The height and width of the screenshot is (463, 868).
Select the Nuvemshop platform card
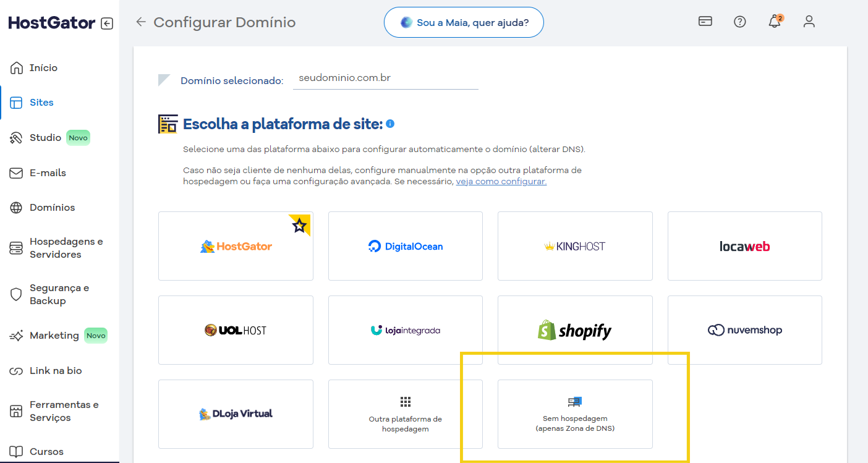(745, 330)
